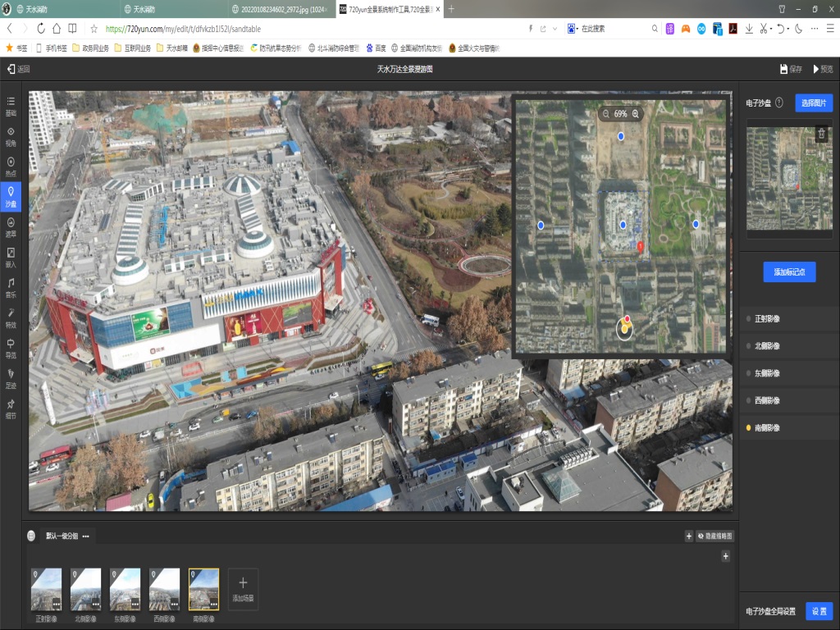Select the 东侧影像 scene thumbnail
Image resolution: width=840 pixels, height=630 pixels.
coord(125,589)
